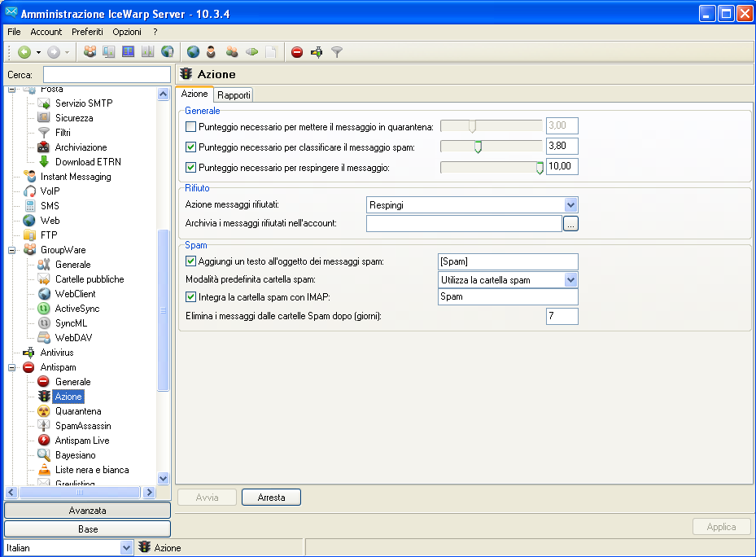Click the Quarantena radiation icon
Image resolution: width=756 pixels, height=557 pixels.
(x=44, y=411)
